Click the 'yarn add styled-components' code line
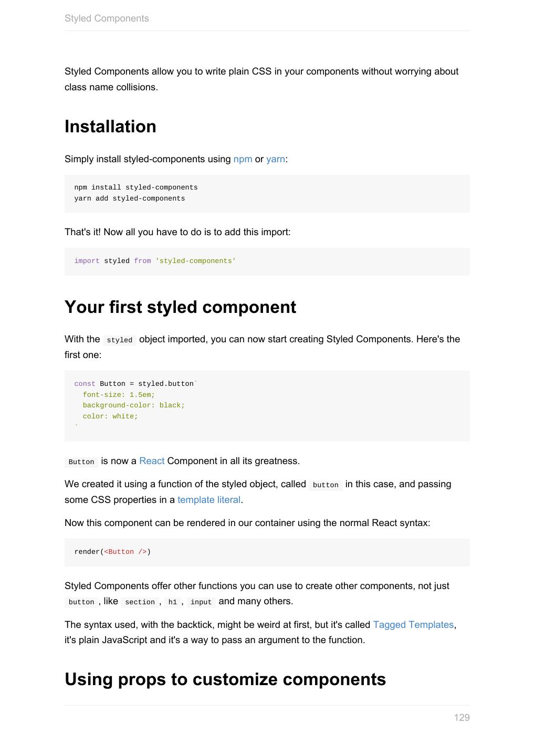The image size is (535, 756). tap(130, 198)
